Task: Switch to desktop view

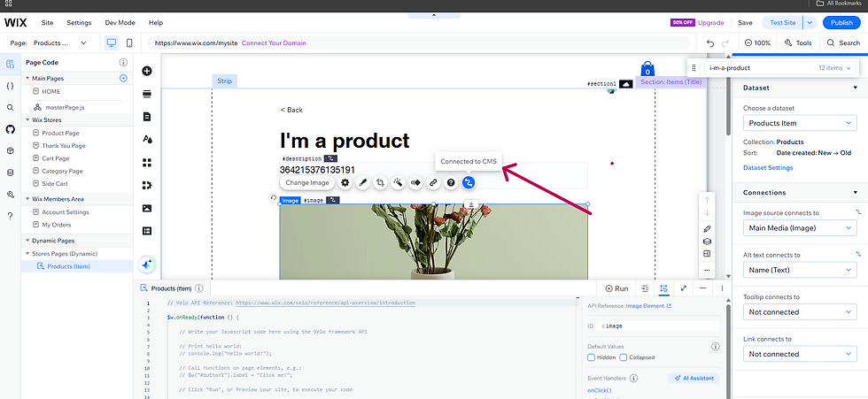Action: tap(112, 42)
